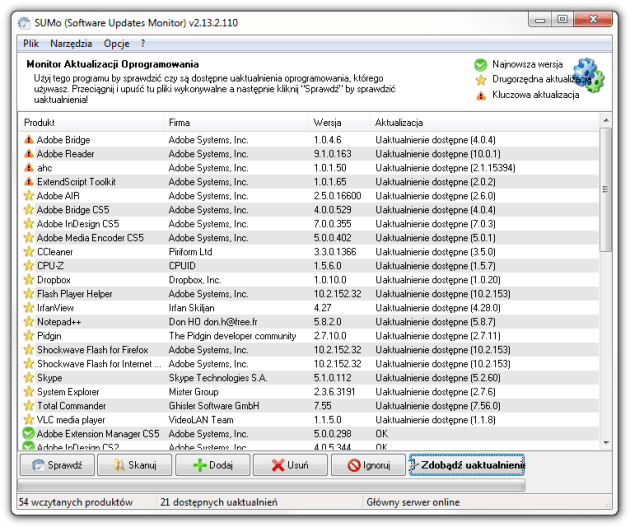
Task: Click Ghisler Software GmbH cell
Action: click(214, 406)
